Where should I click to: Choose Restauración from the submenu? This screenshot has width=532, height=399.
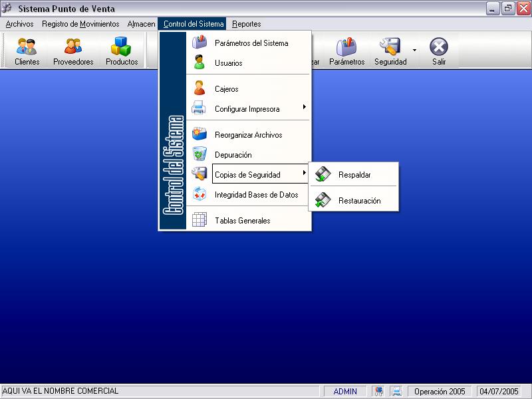tap(358, 201)
